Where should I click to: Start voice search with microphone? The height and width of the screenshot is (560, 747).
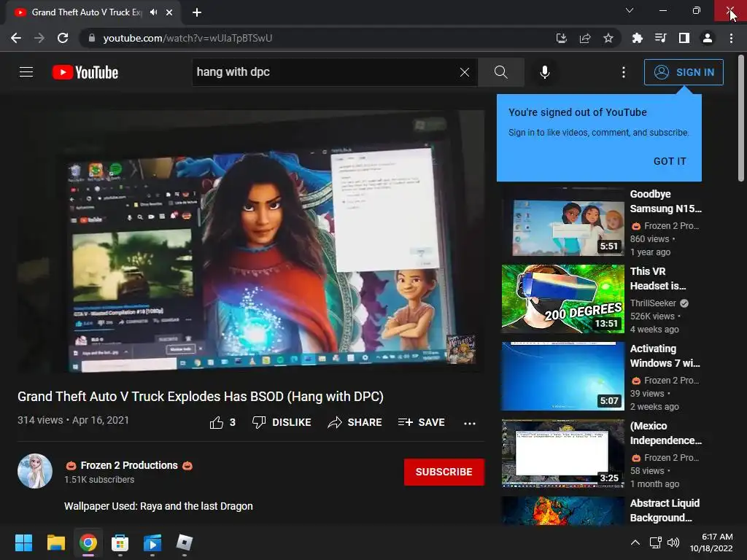click(544, 72)
